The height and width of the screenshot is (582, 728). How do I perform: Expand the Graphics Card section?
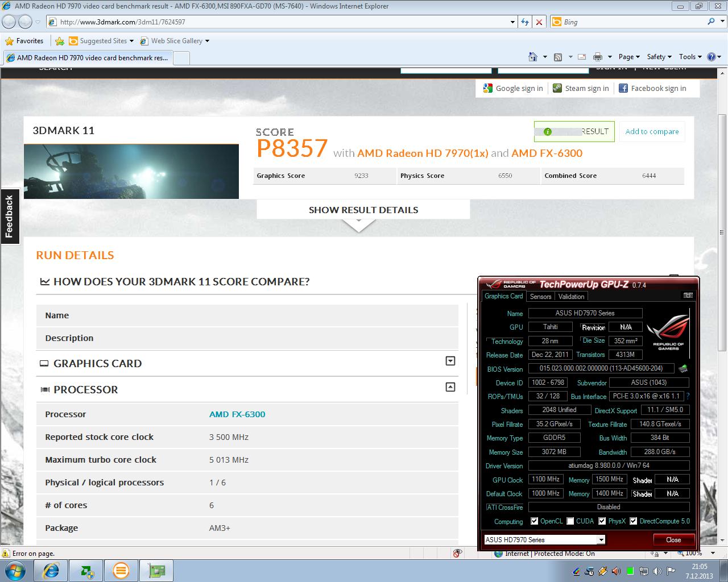(x=450, y=361)
